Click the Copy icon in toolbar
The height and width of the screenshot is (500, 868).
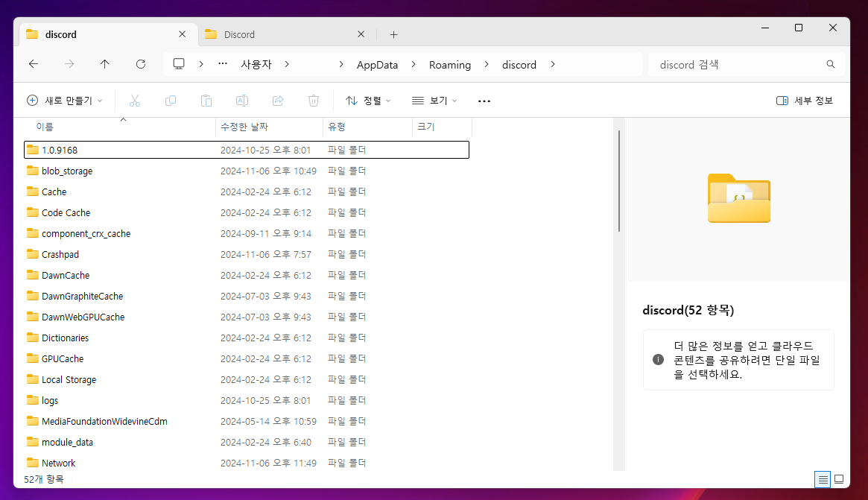pos(171,101)
